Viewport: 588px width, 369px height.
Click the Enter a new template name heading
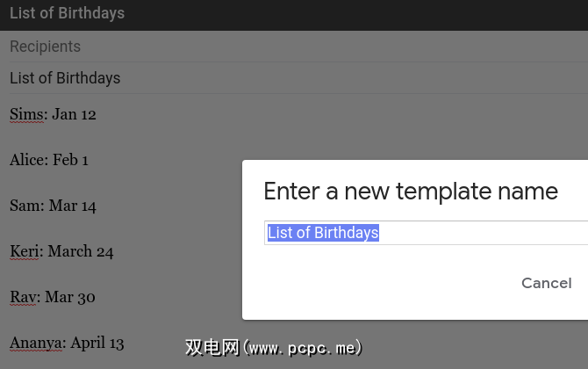(x=411, y=192)
